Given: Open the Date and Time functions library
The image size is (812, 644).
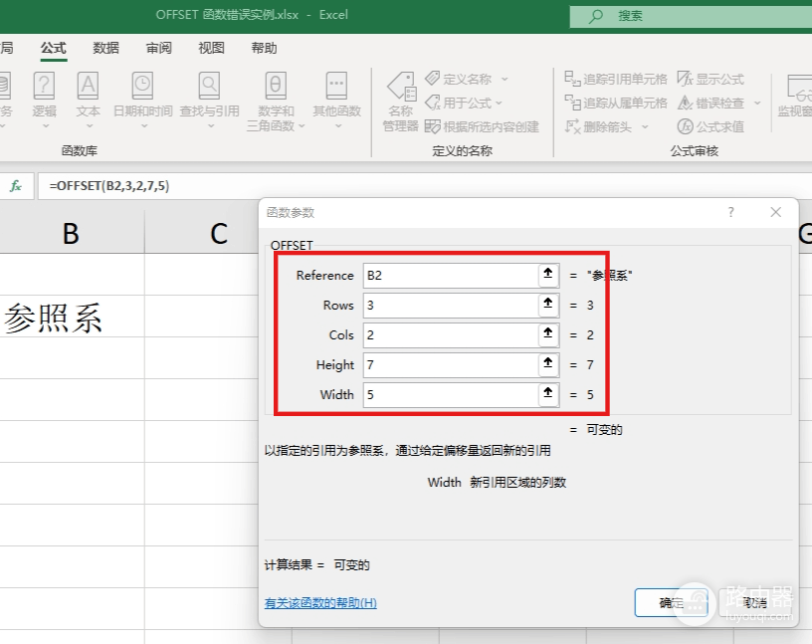Looking at the screenshot, I should (x=142, y=99).
